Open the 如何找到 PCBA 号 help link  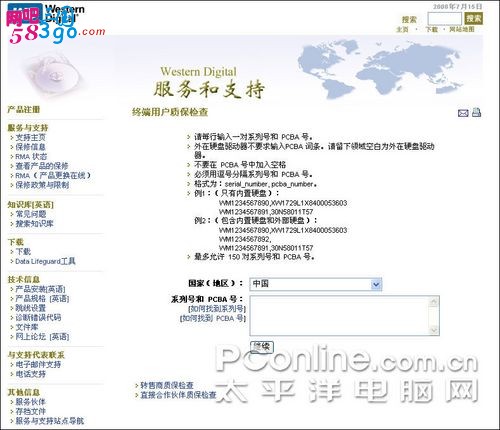coord(213,318)
